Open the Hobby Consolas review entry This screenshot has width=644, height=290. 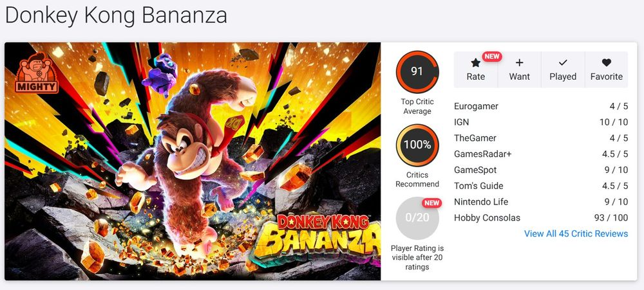(x=541, y=218)
